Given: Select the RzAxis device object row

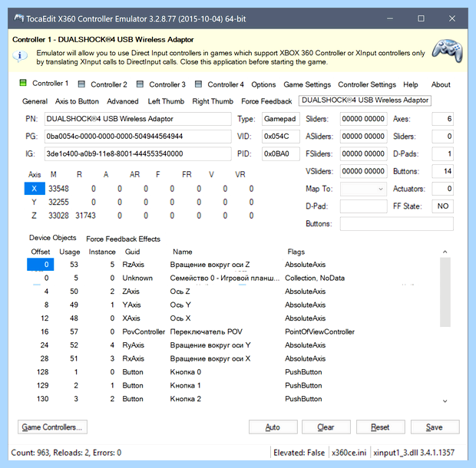Looking at the screenshot, I should (233, 265).
